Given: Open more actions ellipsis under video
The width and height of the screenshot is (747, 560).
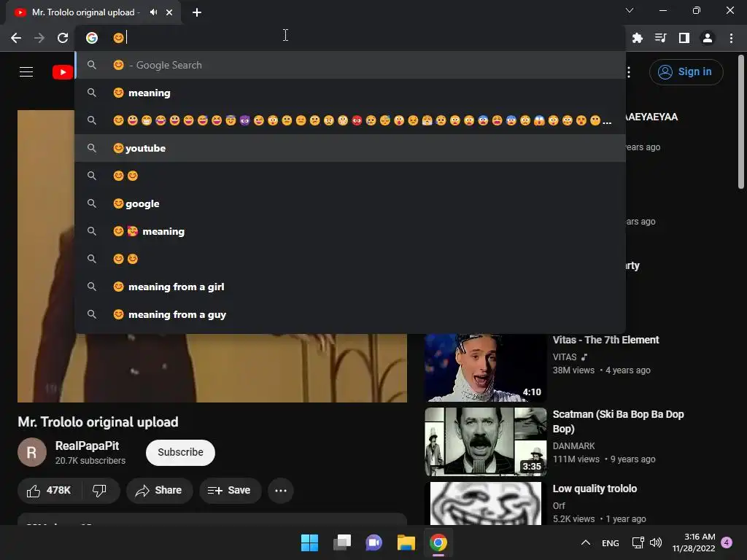Looking at the screenshot, I should point(281,491).
